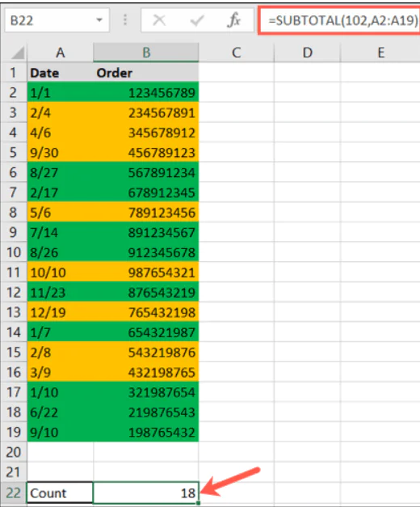Select order cell 234567891
Screen dimensions: 420x507
tap(146, 112)
